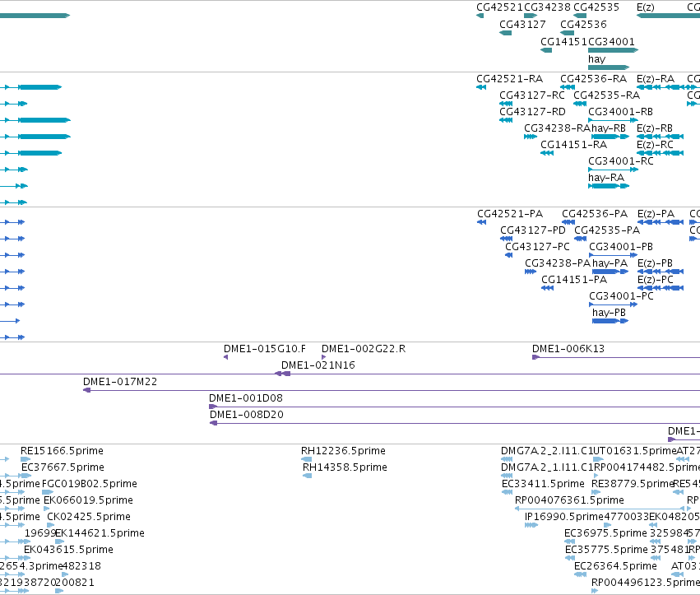Select transcript CG34001-RB
The height and width of the screenshot is (595, 700).
[x=620, y=112]
